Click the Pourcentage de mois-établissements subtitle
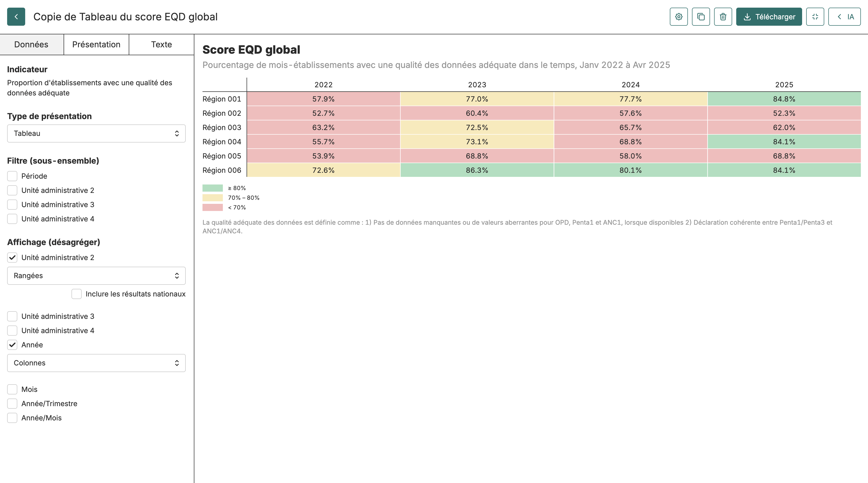Screen dimensions: 868x483 436,65
